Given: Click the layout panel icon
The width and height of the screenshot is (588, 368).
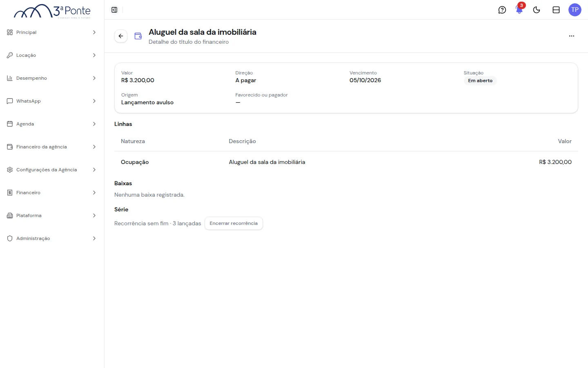Looking at the screenshot, I should (556, 10).
